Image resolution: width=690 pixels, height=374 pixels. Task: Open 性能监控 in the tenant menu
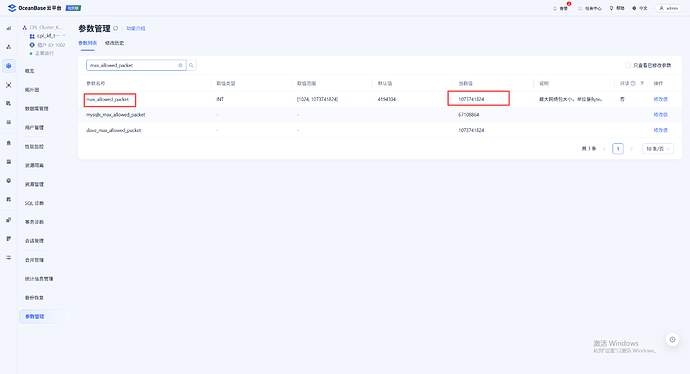pyautogui.click(x=34, y=147)
